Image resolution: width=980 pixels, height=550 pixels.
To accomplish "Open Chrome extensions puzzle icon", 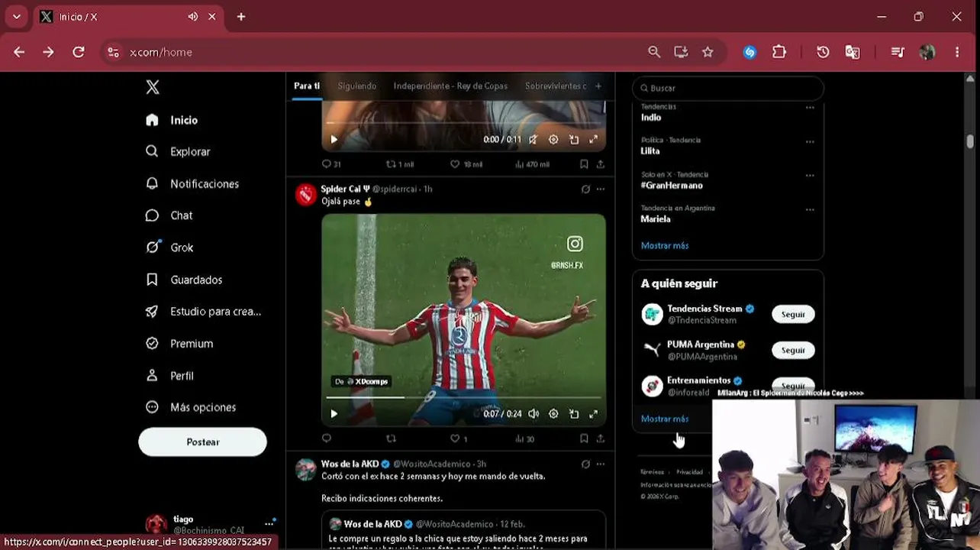I will pos(779,52).
